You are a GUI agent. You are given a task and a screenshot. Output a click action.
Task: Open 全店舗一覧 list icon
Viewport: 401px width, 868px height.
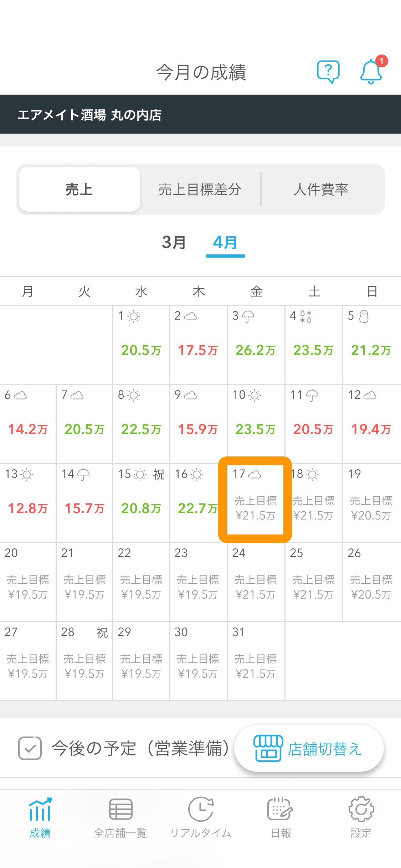[x=120, y=810]
